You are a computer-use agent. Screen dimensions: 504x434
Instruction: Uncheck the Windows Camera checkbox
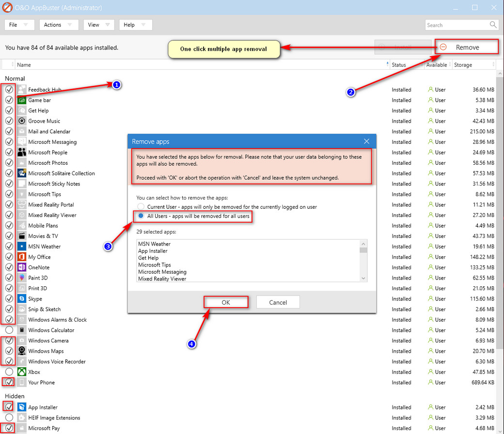(9, 341)
